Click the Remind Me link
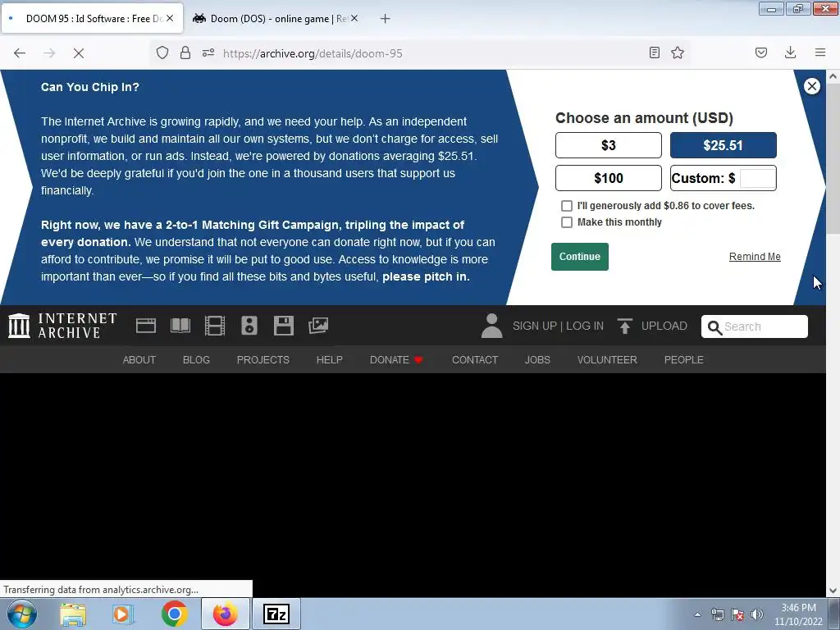Viewport: 840px width, 630px height. click(755, 257)
